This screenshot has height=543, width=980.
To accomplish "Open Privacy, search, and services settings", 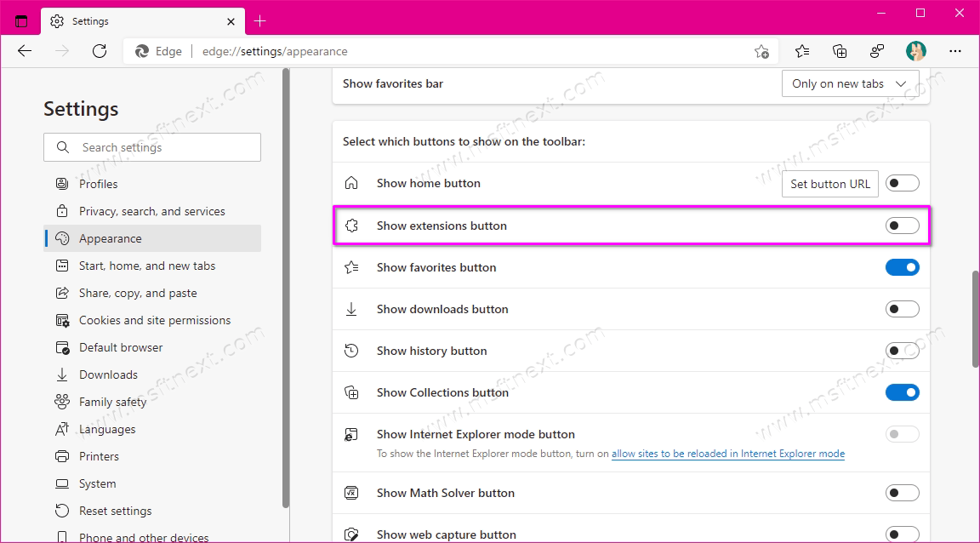I will pyautogui.click(x=151, y=211).
